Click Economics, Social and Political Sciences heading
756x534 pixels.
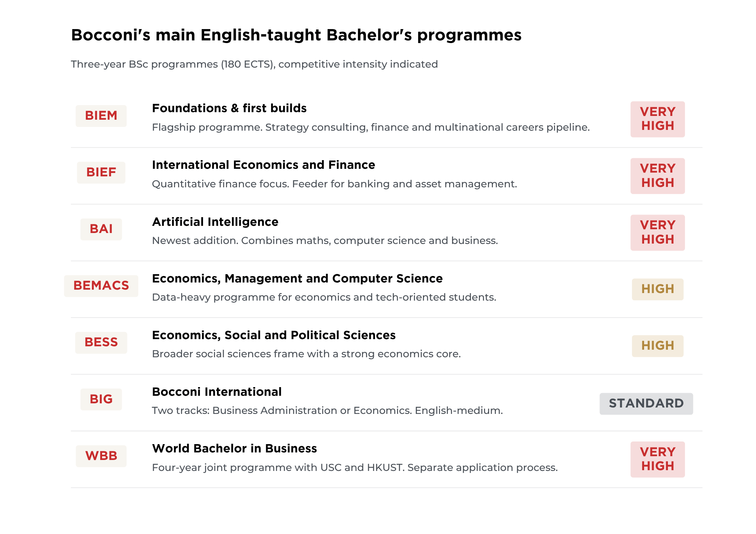tap(274, 335)
